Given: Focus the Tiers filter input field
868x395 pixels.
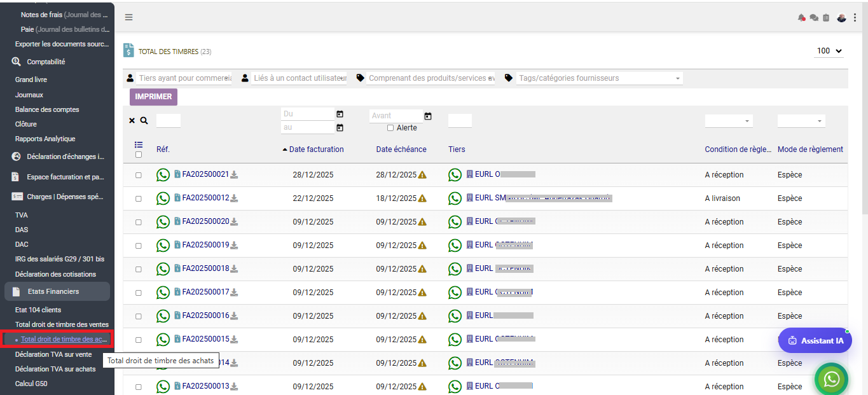Looking at the screenshot, I should tap(460, 121).
